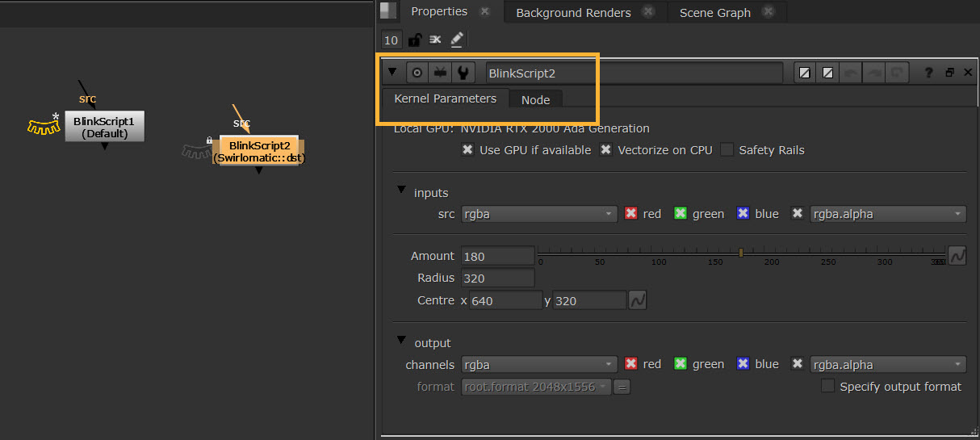Viewport: 980px width, 440px height.
Task: Click the clear all panels icon
Action: coord(435,40)
